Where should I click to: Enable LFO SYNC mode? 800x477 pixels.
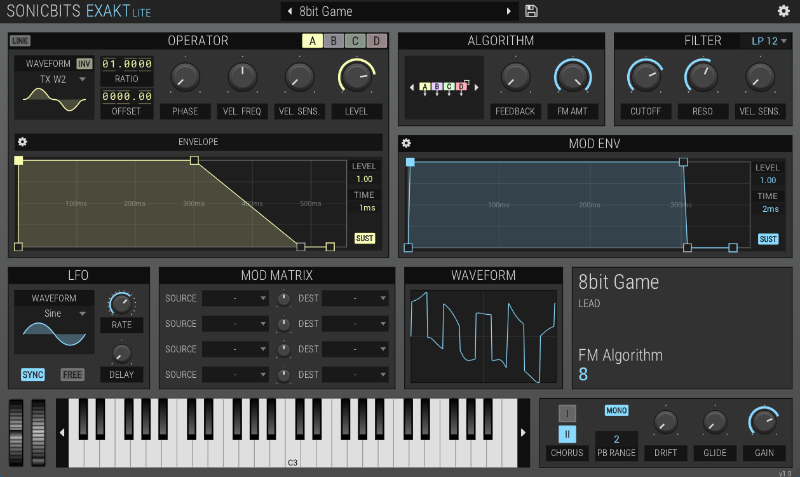[x=33, y=374]
